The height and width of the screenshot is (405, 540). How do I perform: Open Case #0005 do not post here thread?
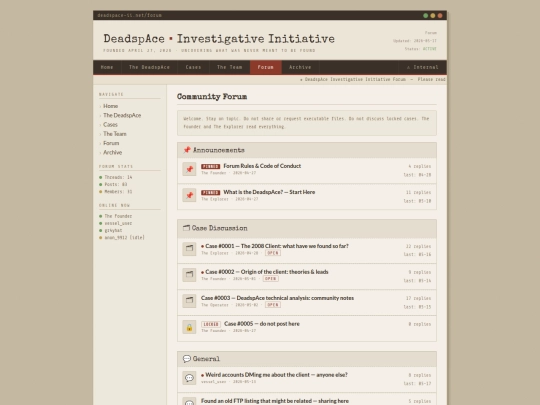[262, 324]
